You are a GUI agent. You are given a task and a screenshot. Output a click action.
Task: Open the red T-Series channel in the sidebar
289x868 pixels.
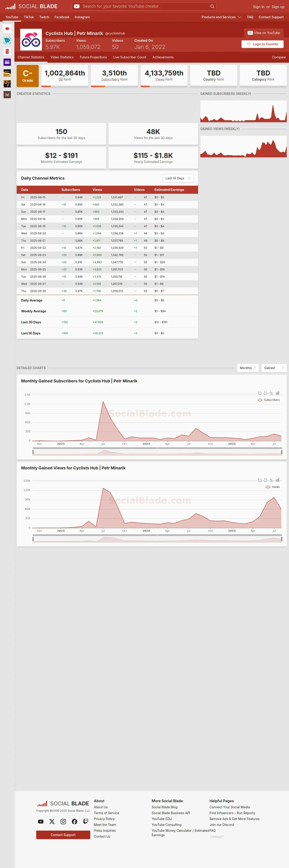pyautogui.click(x=7, y=51)
